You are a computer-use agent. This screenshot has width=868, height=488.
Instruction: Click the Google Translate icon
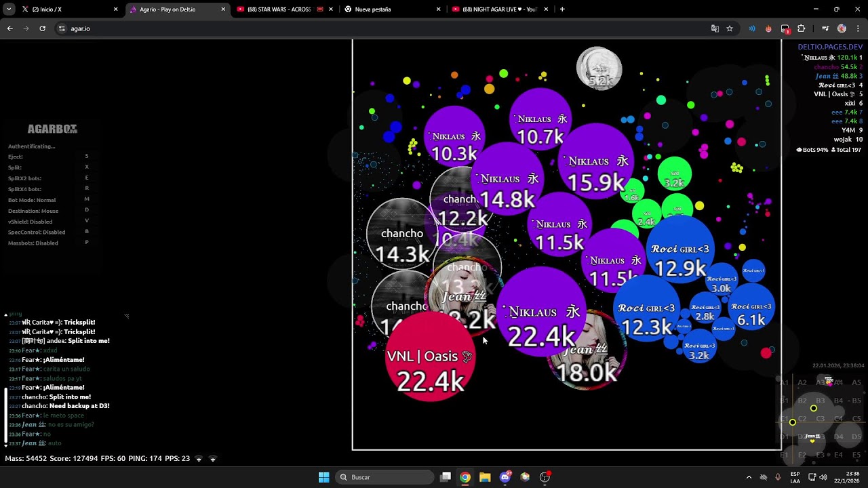(715, 28)
